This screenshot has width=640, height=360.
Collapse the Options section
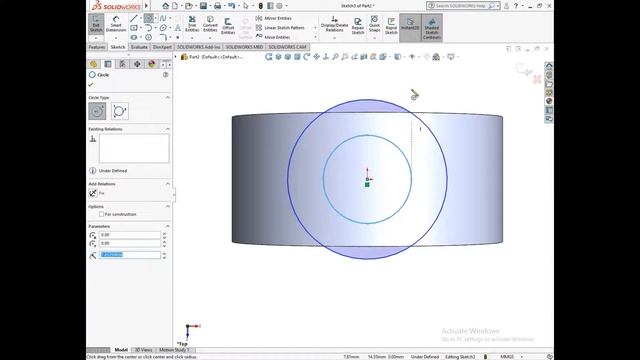167,207
